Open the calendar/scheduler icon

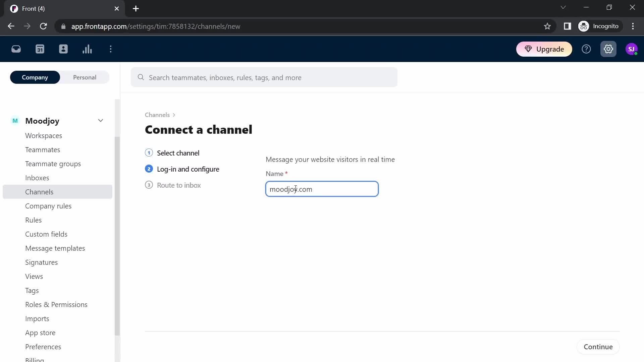(40, 49)
